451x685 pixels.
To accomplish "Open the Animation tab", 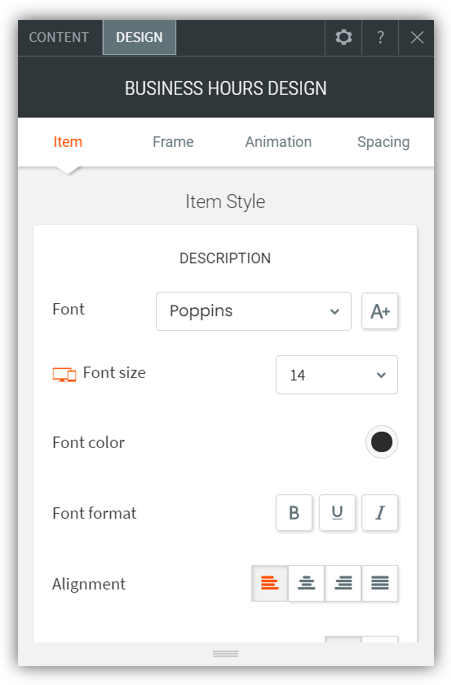I will pos(278,142).
